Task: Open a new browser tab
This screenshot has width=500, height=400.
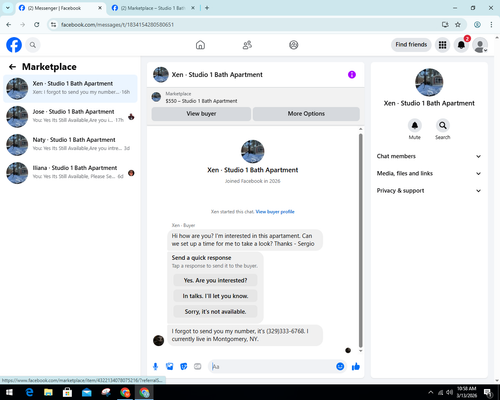Action: tap(207, 8)
